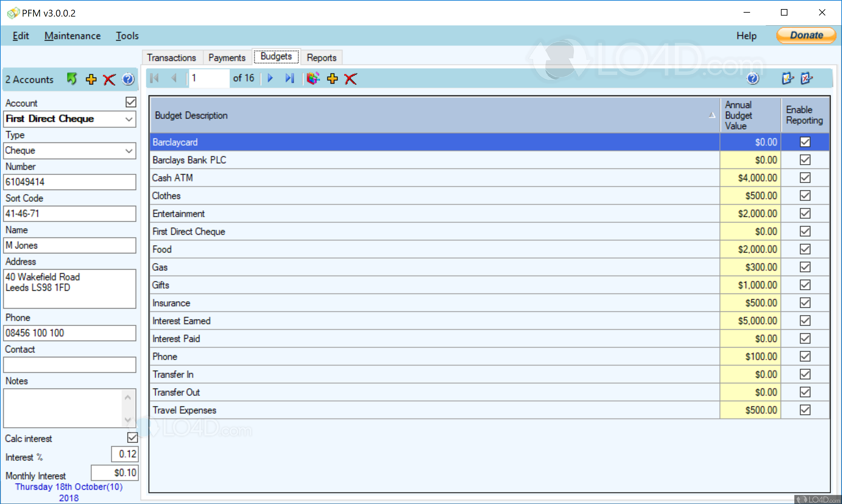Screen dimensions: 842x504
Task: Click inside the record number field showing 1
Action: pos(208,78)
